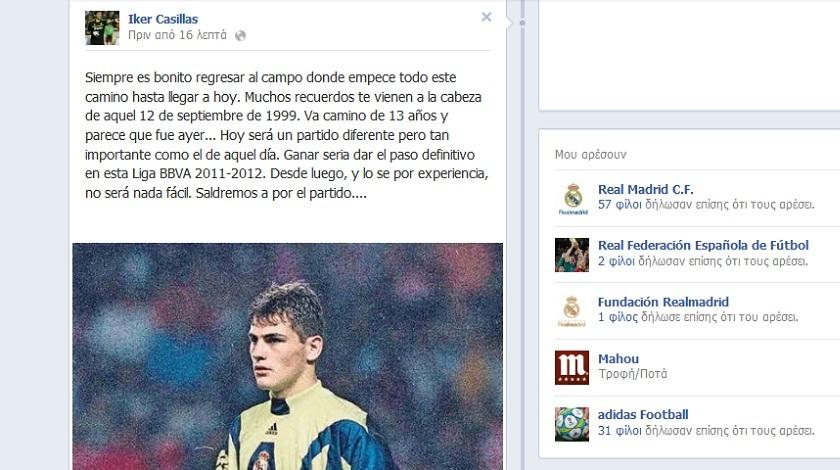Open the adidas Football page link
This screenshot has height=470, width=840.
pos(643,415)
